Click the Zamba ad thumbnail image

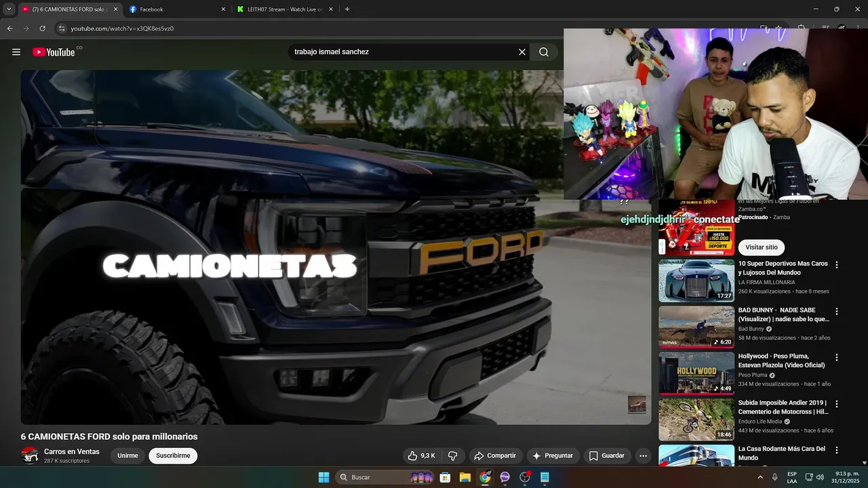click(x=696, y=228)
